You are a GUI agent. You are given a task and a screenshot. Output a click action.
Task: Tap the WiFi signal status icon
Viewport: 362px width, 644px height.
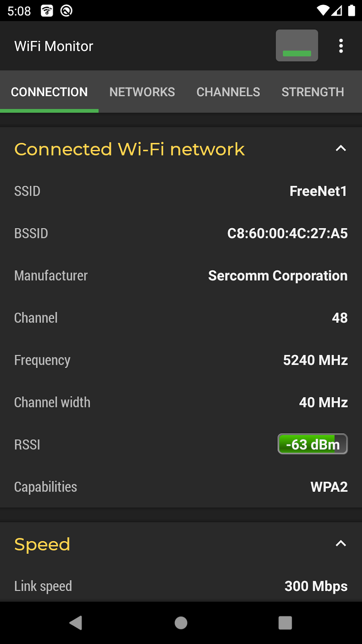(323, 11)
